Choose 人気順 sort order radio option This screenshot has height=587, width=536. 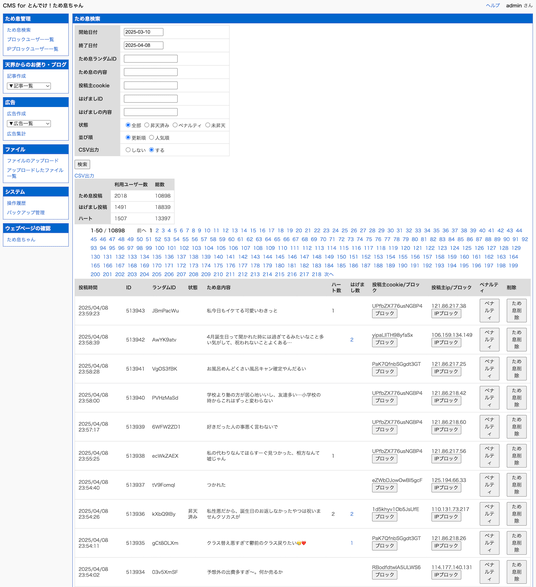[152, 137]
